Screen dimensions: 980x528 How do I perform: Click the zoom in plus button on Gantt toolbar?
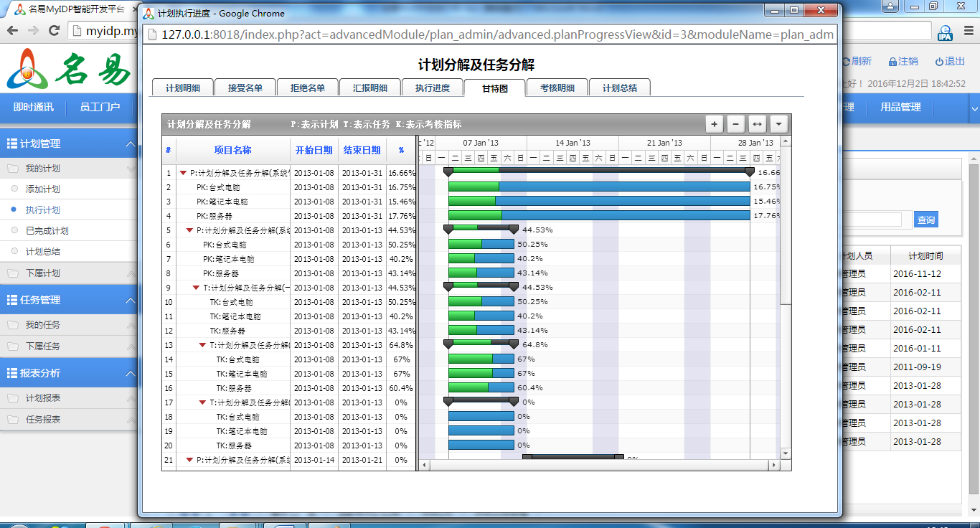714,124
